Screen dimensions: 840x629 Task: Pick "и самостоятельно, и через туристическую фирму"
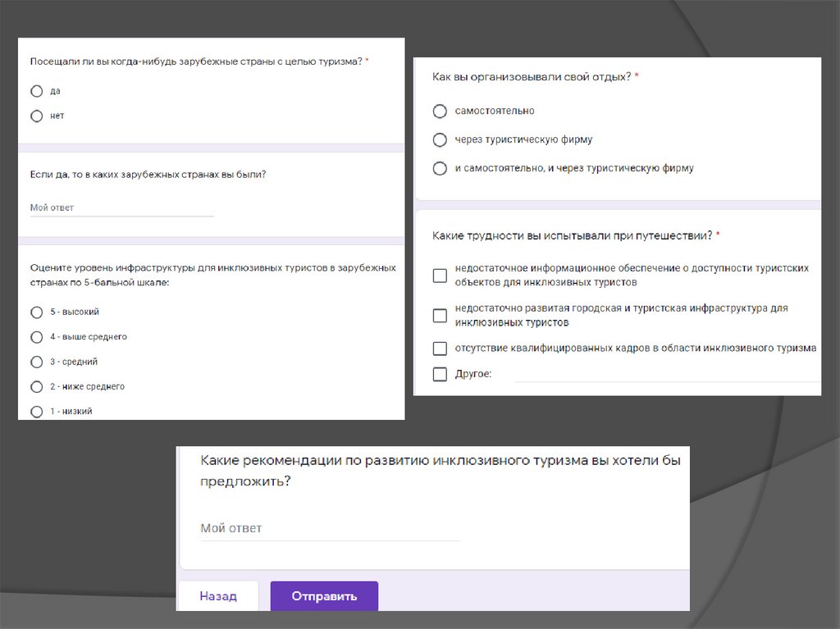tap(440, 168)
